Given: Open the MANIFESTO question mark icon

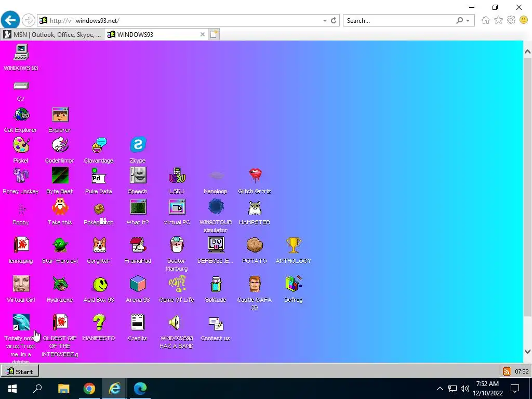Looking at the screenshot, I should [x=99, y=322].
